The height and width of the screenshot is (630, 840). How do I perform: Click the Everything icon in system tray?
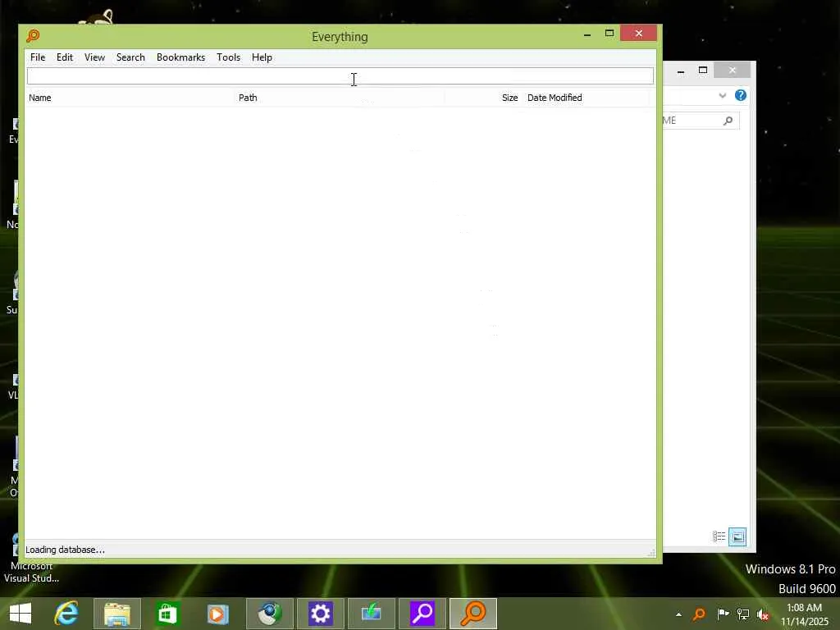699,614
